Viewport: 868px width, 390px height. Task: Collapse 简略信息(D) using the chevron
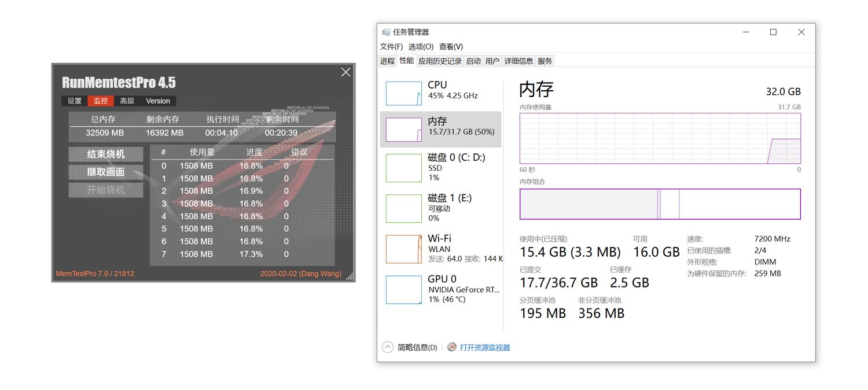pyautogui.click(x=387, y=347)
